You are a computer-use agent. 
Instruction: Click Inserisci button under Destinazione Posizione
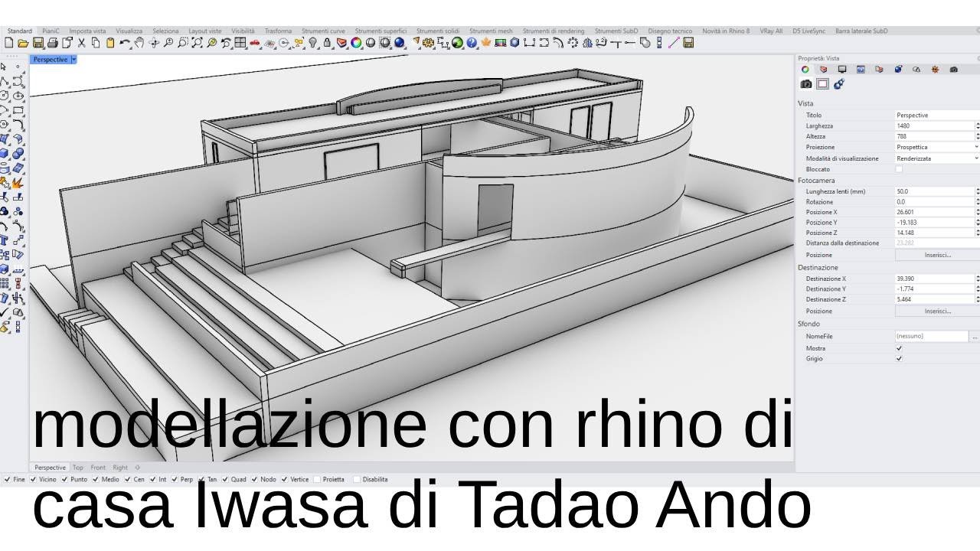click(937, 311)
